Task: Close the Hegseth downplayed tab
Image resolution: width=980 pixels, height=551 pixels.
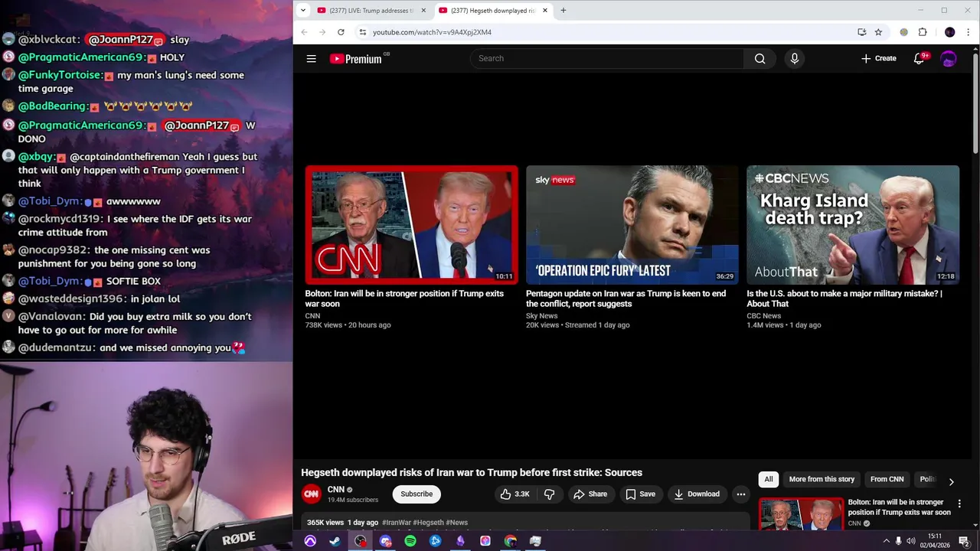Action: tap(545, 11)
